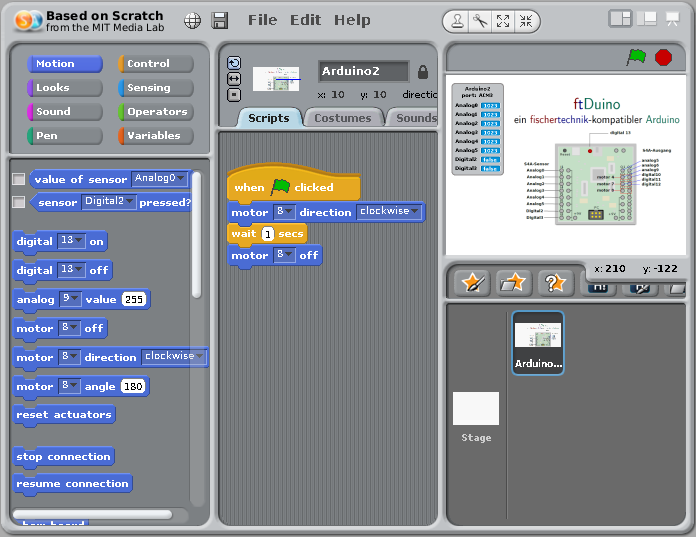Switch to the Costumes tab
Image resolution: width=696 pixels, height=537 pixels.
(x=342, y=118)
